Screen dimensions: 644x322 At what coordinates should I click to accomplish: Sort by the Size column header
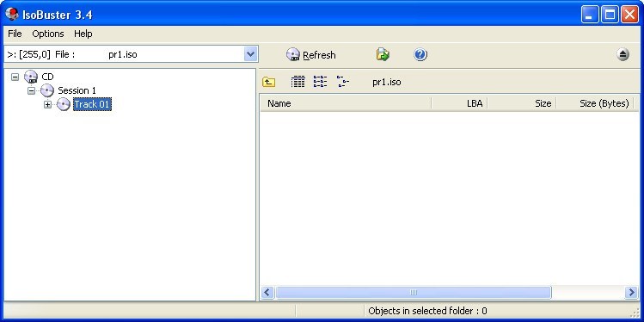(x=522, y=103)
